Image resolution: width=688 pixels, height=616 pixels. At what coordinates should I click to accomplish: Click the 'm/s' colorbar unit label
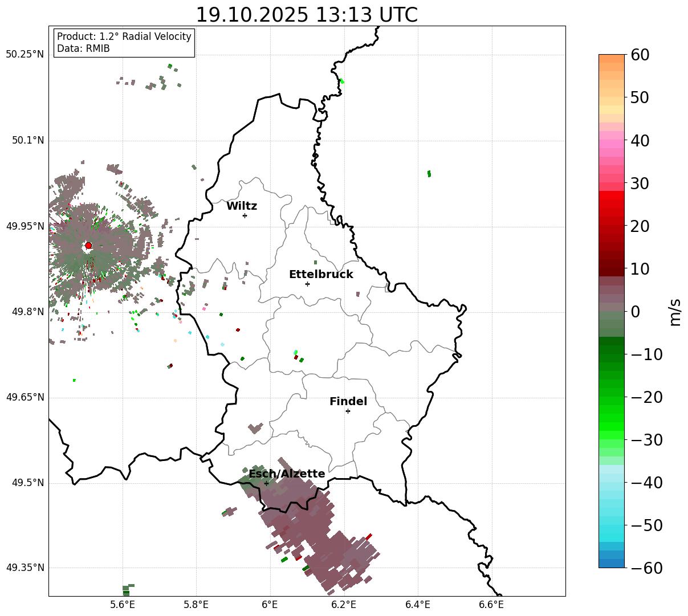[675, 312]
